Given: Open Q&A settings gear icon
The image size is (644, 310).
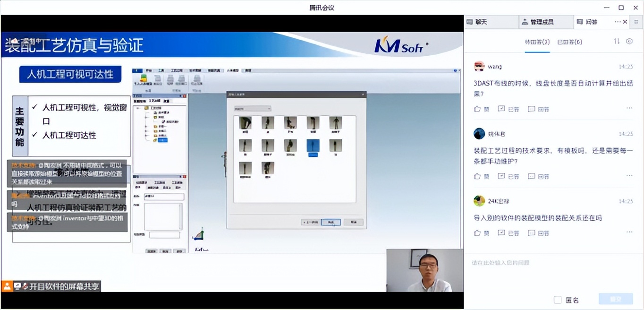Looking at the screenshot, I should coord(629,42).
